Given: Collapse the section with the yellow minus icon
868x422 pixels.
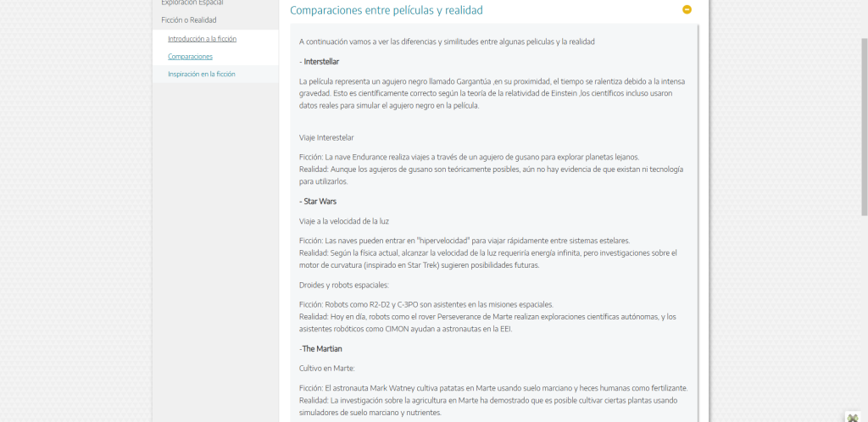Looking at the screenshot, I should click(687, 9).
